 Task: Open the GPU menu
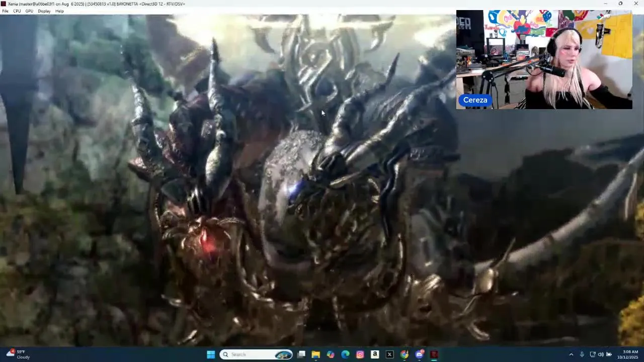pyautogui.click(x=29, y=11)
